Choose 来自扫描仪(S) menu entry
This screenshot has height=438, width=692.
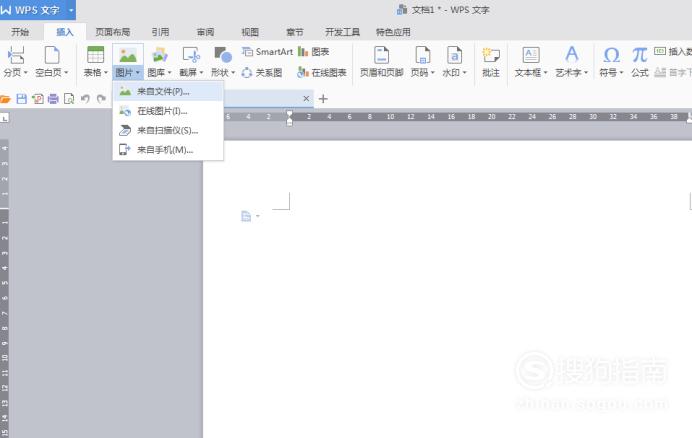(x=168, y=130)
